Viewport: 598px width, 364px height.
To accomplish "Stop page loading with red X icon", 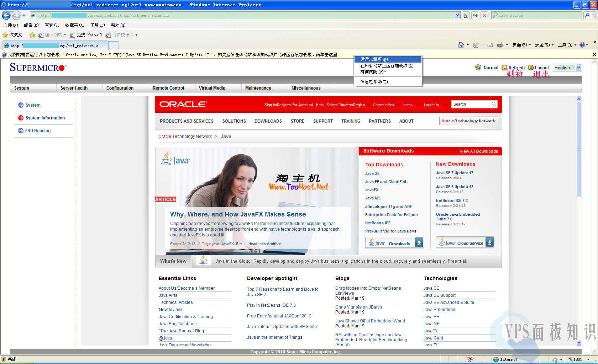I will [484, 15].
